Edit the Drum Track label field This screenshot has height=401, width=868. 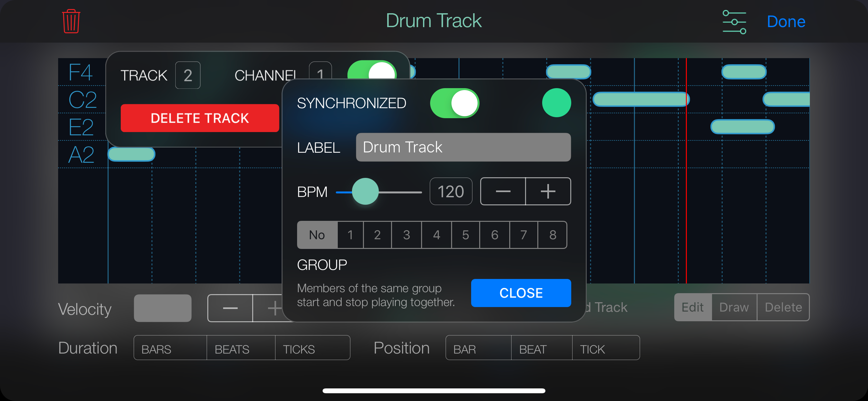[463, 147]
